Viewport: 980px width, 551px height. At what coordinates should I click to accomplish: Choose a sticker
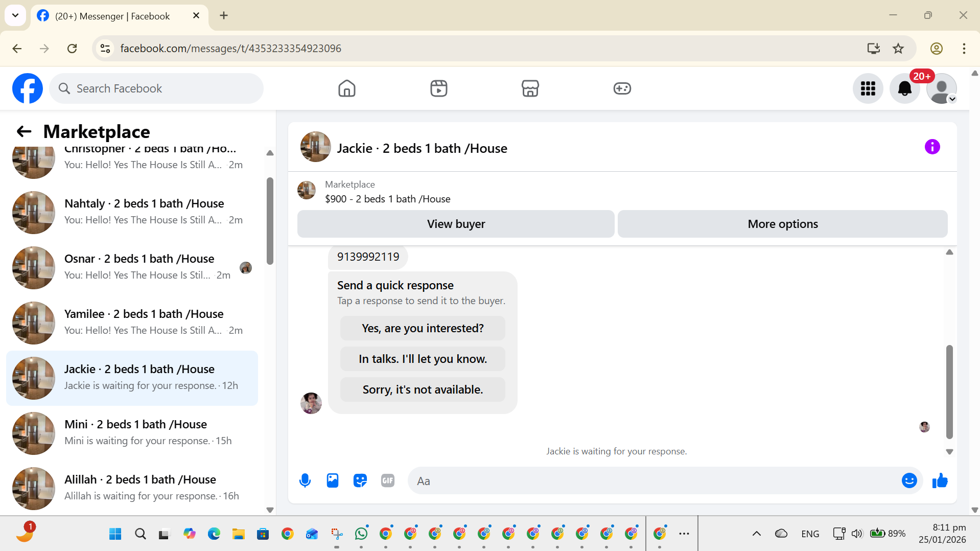point(360,480)
